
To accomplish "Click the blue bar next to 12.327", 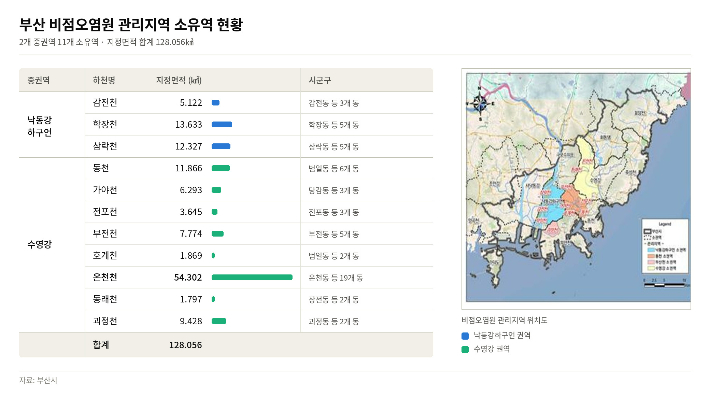I will (221, 146).
